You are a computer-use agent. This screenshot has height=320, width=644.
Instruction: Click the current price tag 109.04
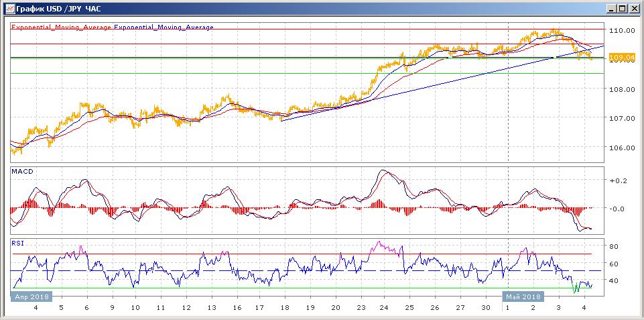(622, 57)
